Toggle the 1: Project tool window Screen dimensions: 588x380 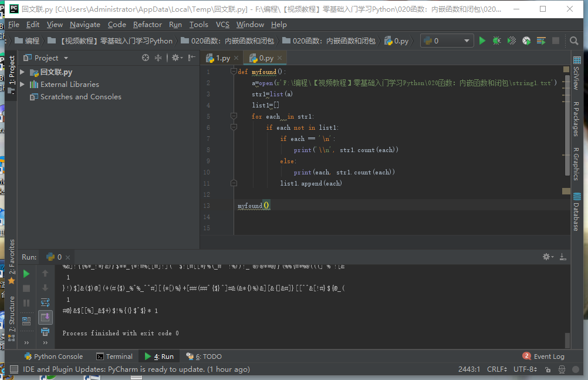click(12, 70)
